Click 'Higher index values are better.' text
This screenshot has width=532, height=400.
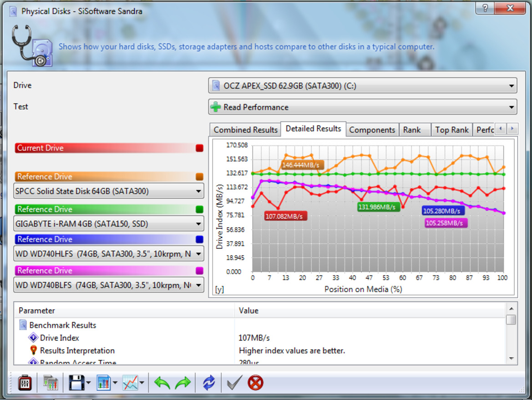(292, 350)
